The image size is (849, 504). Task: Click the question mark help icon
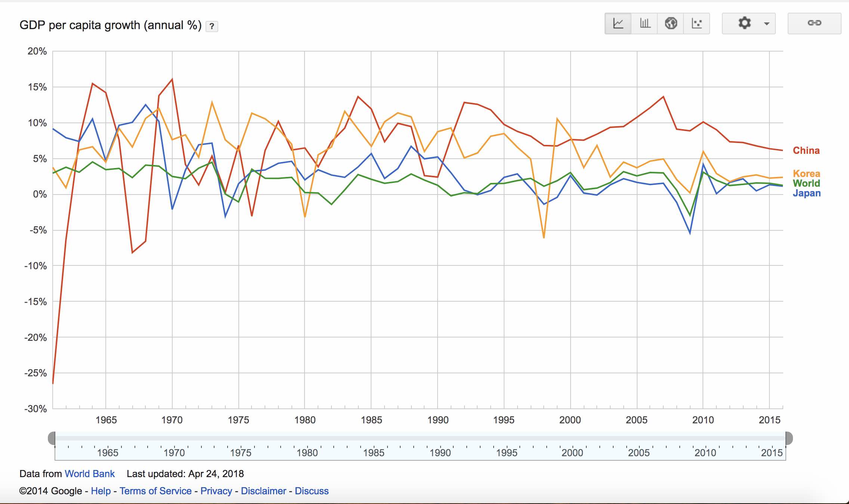212,26
